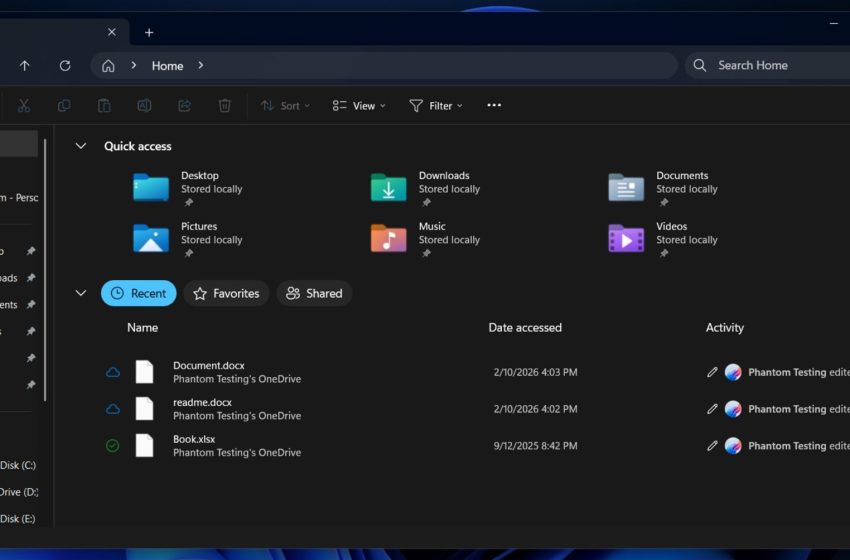Select the Document.docx file name
This screenshot has height=560, width=850.
(x=209, y=365)
